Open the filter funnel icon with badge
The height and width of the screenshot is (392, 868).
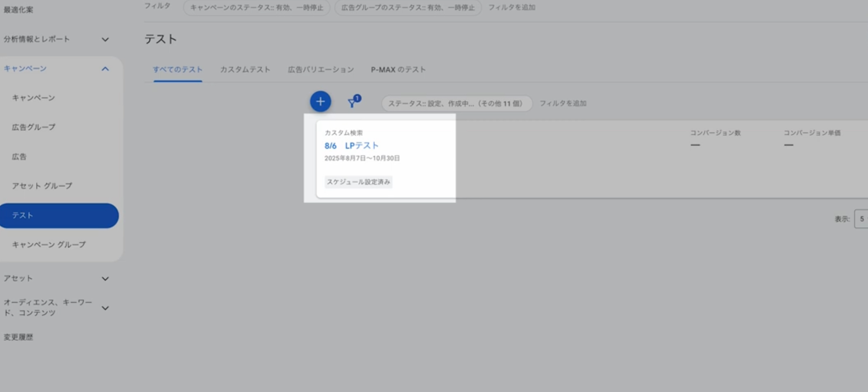[x=353, y=102]
